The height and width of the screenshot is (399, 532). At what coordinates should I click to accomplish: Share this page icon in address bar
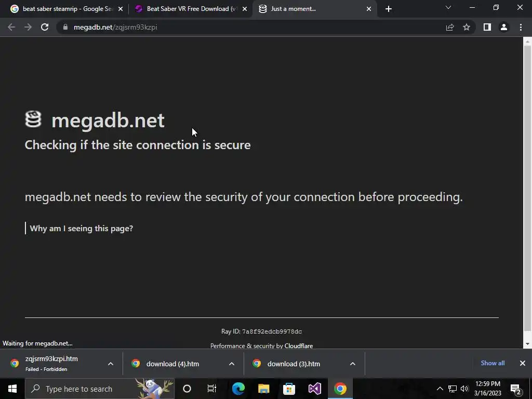(x=450, y=27)
